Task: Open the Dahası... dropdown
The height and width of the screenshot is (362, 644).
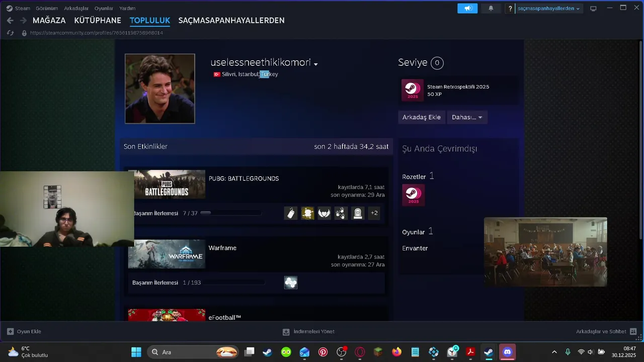Action: [x=467, y=117]
